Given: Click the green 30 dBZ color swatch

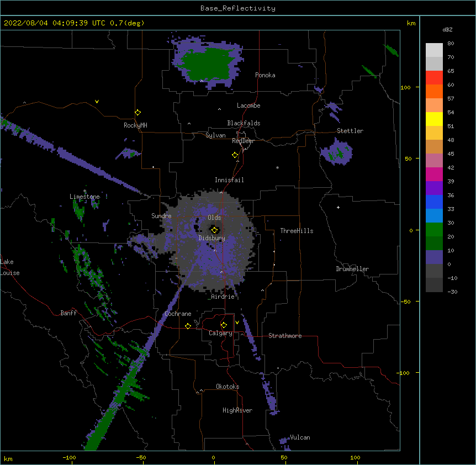Looking at the screenshot, I should [x=434, y=230].
